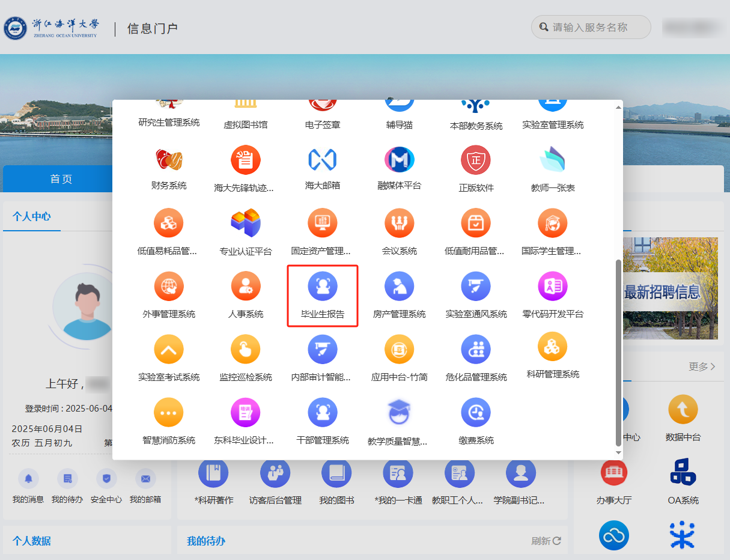Open *我的一卡通 icon
730x560 pixels.
tap(398, 473)
